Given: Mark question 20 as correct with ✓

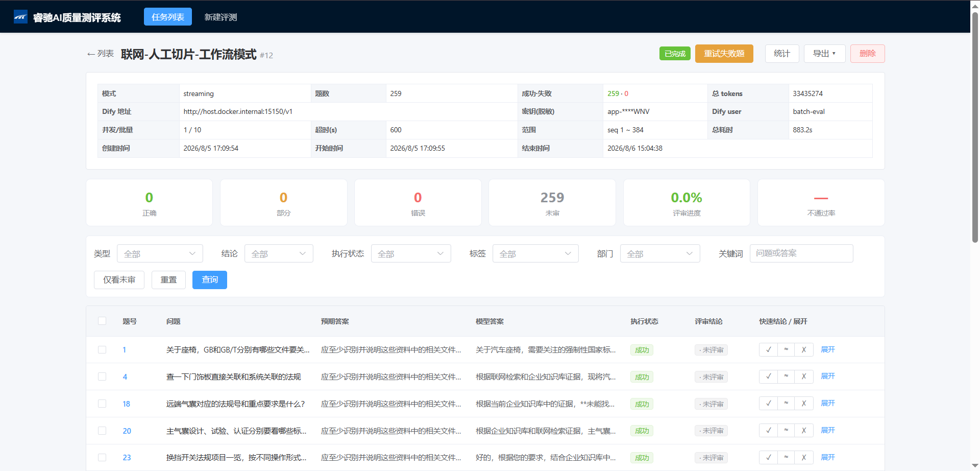Looking at the screenshot, I should pyautogui.click(x=768, y=431).
